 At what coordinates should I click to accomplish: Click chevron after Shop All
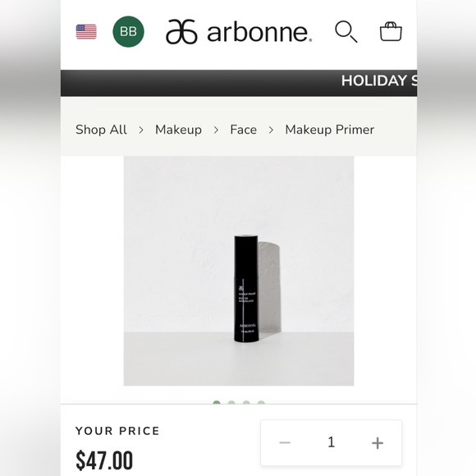(x=141, y=130)
